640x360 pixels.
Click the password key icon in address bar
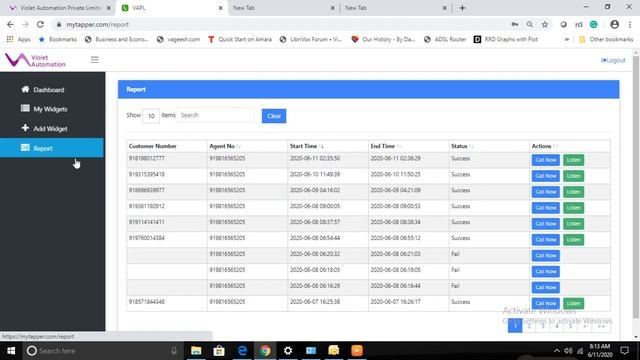(515, 24)
